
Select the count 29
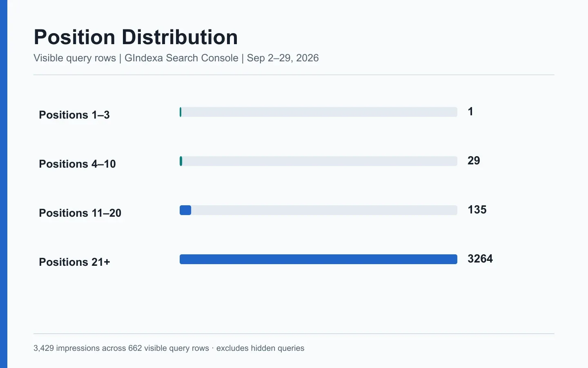[x=474, y=161]
